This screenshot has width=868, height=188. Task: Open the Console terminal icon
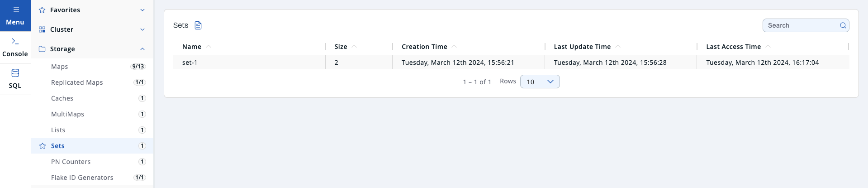point(15,41)
